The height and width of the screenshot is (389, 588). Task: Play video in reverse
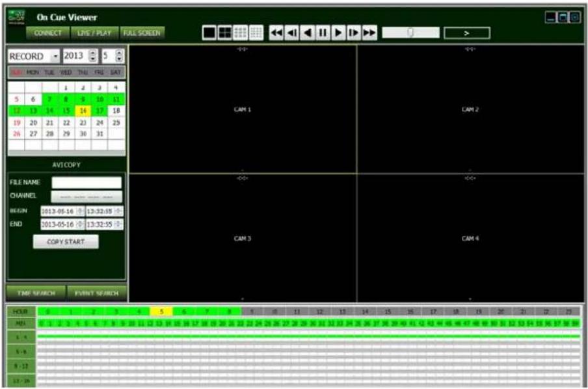coord(308,33)
